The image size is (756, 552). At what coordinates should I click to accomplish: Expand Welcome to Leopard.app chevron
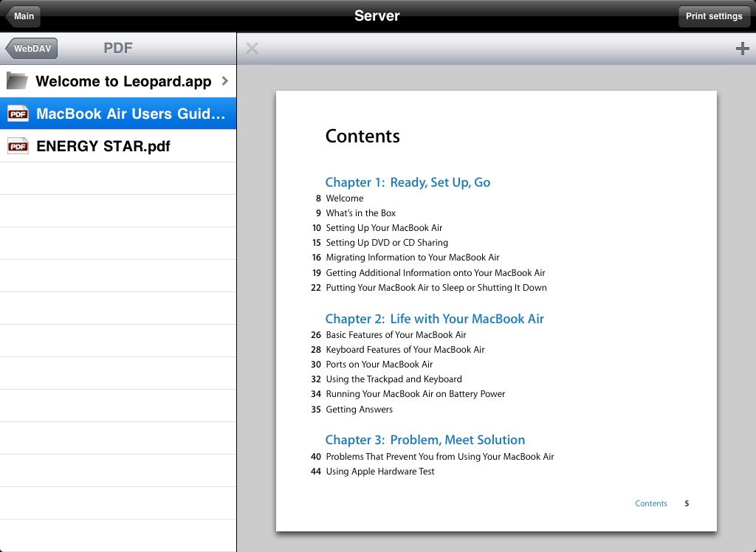click(x=224, y=81)
